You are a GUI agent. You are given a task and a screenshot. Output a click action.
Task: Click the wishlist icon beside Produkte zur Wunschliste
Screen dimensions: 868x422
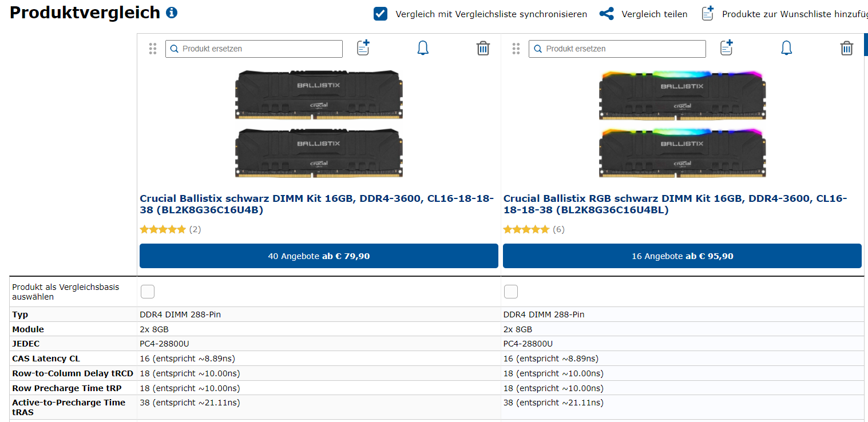click(708, 13)
